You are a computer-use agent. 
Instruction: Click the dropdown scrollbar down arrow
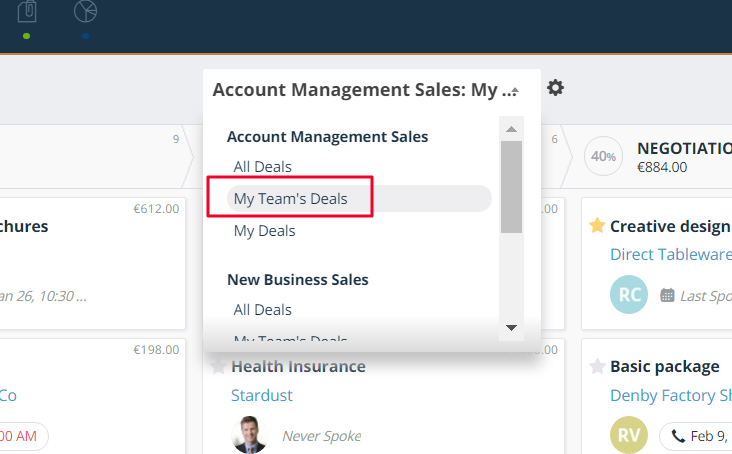511,328
